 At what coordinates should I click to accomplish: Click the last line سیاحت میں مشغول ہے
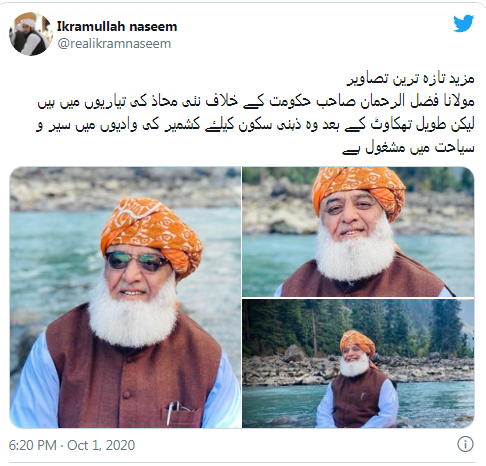(x=408, y=148)
